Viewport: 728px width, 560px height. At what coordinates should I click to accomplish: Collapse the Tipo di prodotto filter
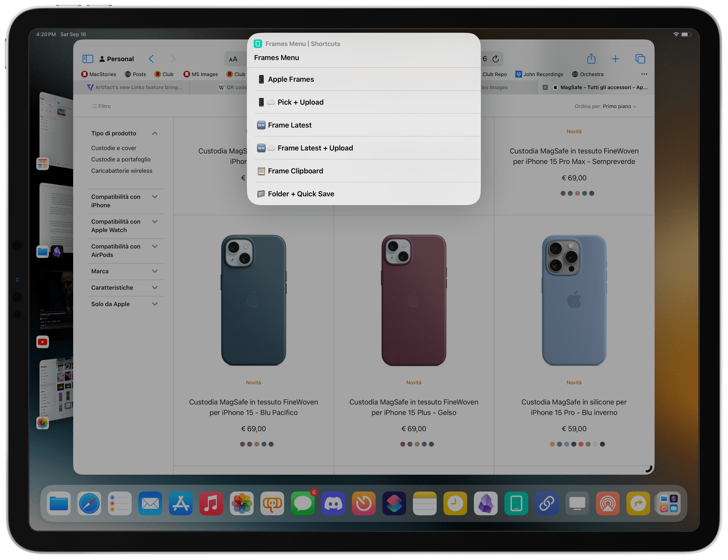click(155, 133)
